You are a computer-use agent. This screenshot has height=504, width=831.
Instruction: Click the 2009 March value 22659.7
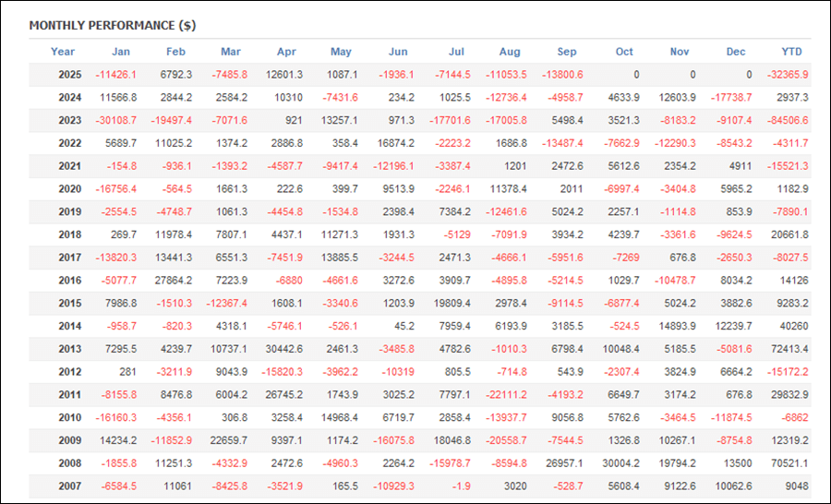point(225,440)
